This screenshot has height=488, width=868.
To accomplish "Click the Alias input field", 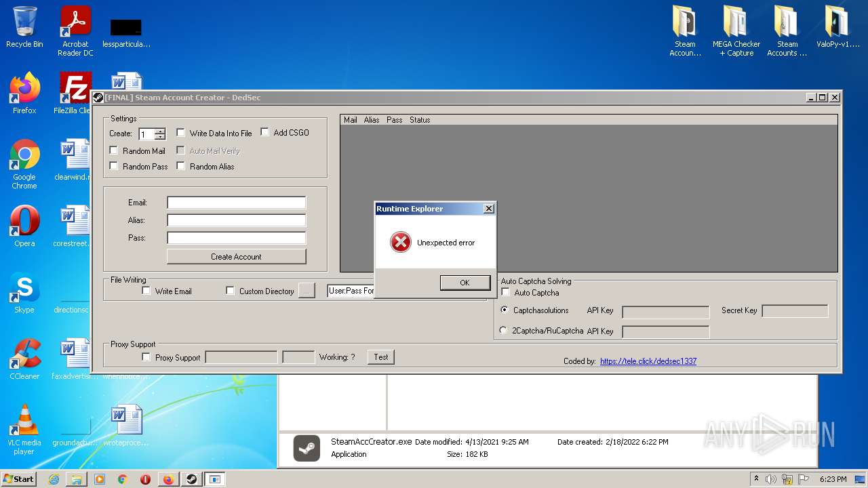I will click(x=236, y=220).
